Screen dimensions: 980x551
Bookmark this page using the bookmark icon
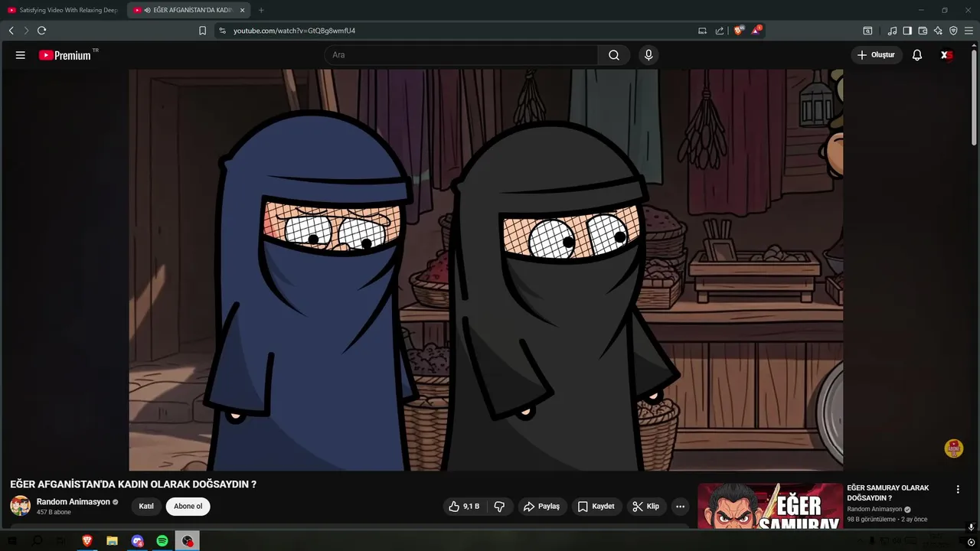click(x=202, y=31)
